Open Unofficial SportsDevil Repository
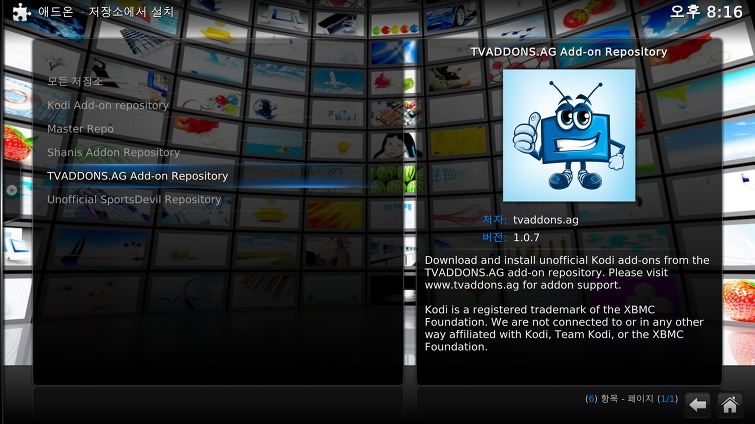The image size is (755, 424). click(218, 199)
